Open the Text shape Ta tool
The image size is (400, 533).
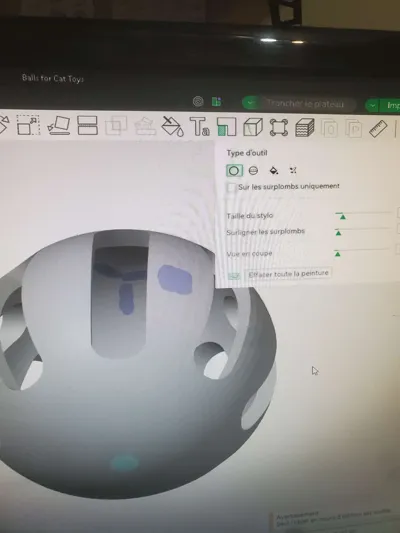(x=199, y=126)
